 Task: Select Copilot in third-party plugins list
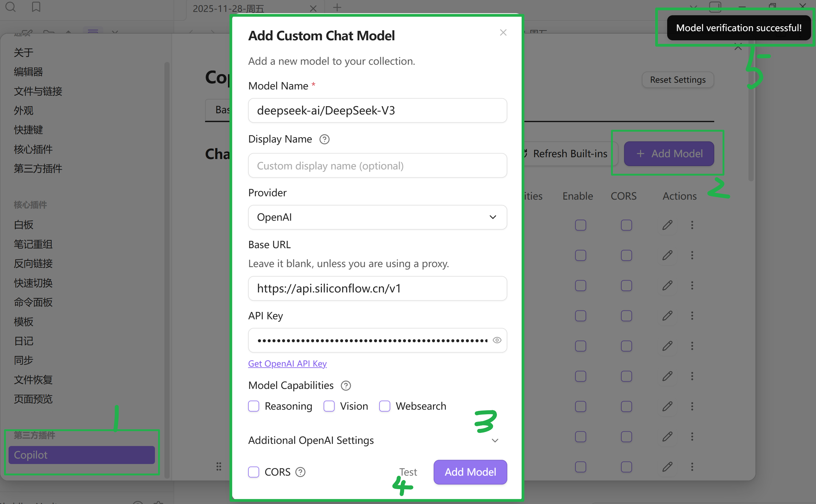82,455
